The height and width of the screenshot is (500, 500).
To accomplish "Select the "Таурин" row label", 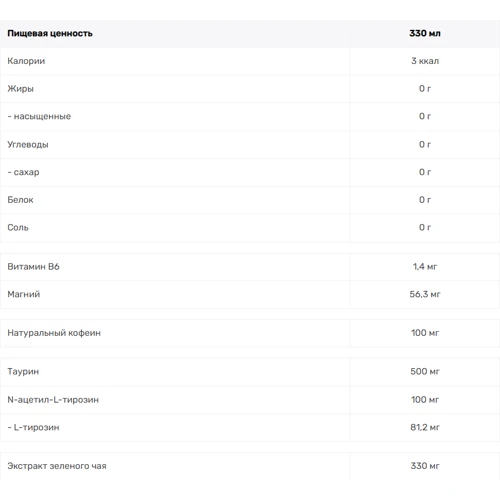I will (x=23, y=371).
